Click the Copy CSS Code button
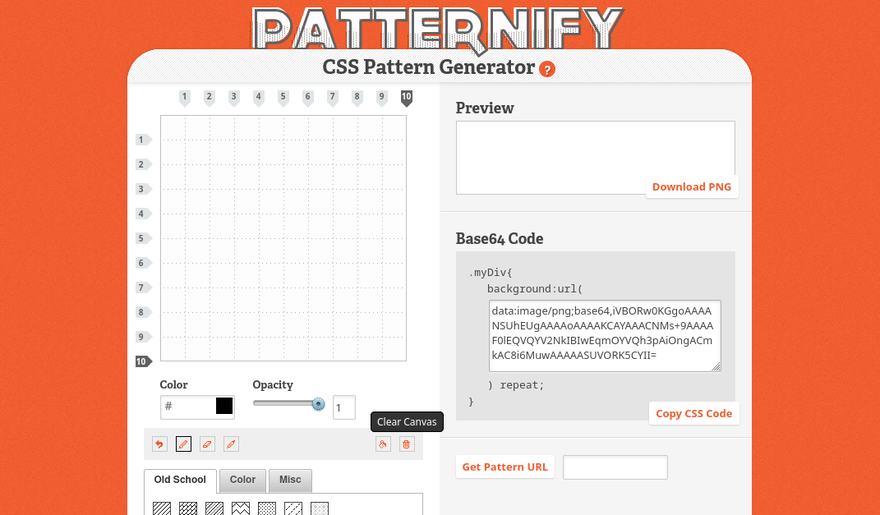This screenshot has height=515, width=880. 694,413
